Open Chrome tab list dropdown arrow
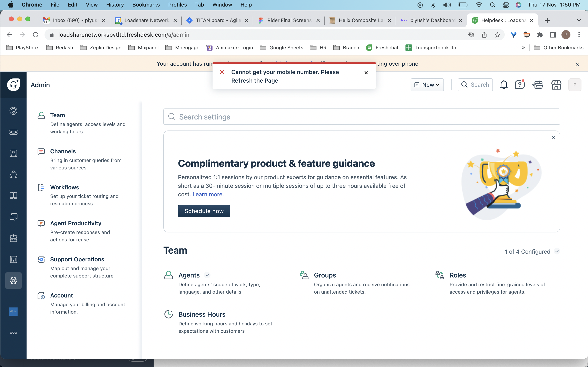 579,20
